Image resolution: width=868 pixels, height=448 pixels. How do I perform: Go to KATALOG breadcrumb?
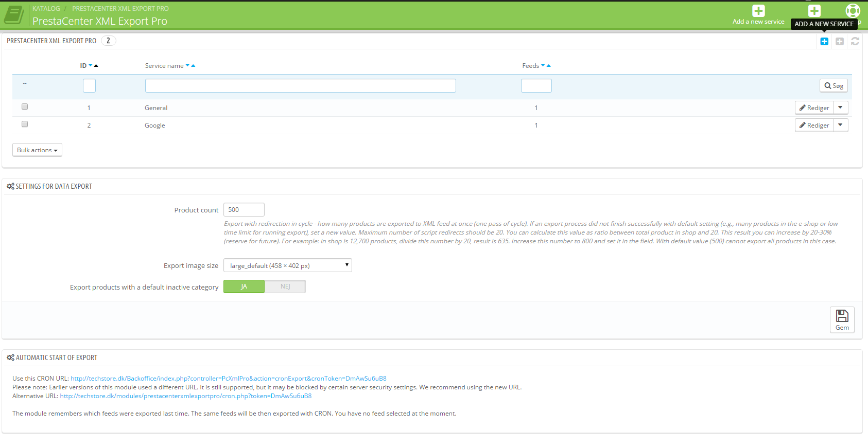tap(46, 8)
